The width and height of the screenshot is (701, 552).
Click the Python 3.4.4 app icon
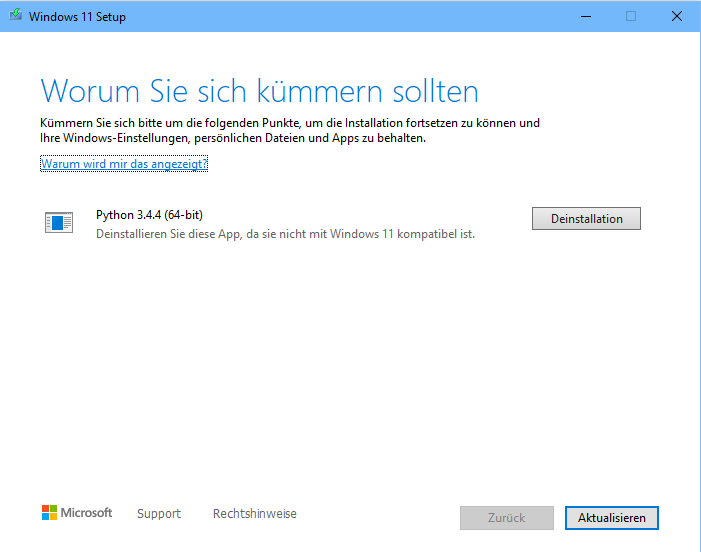(x=59, y=222)
